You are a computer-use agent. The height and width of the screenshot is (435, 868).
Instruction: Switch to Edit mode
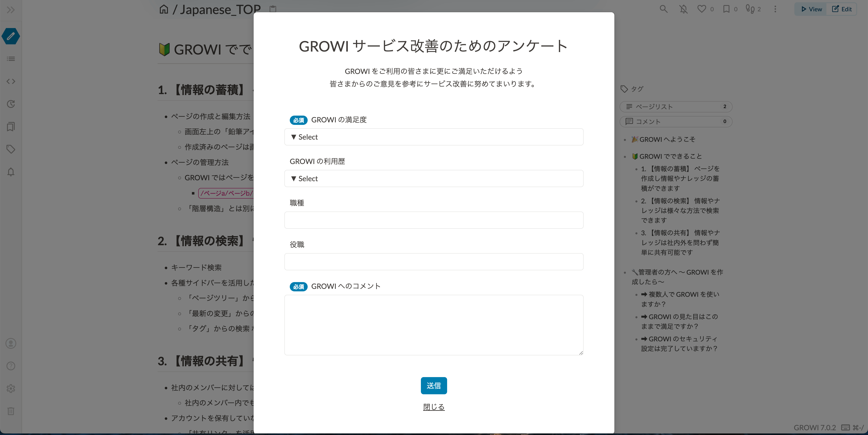tap(842, 9)
